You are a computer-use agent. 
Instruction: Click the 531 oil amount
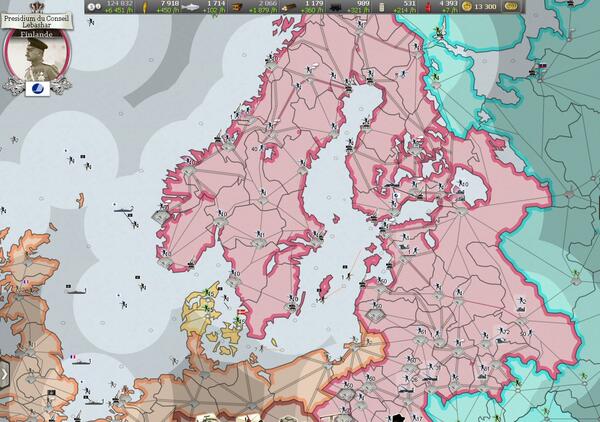[x=409, y=3]
